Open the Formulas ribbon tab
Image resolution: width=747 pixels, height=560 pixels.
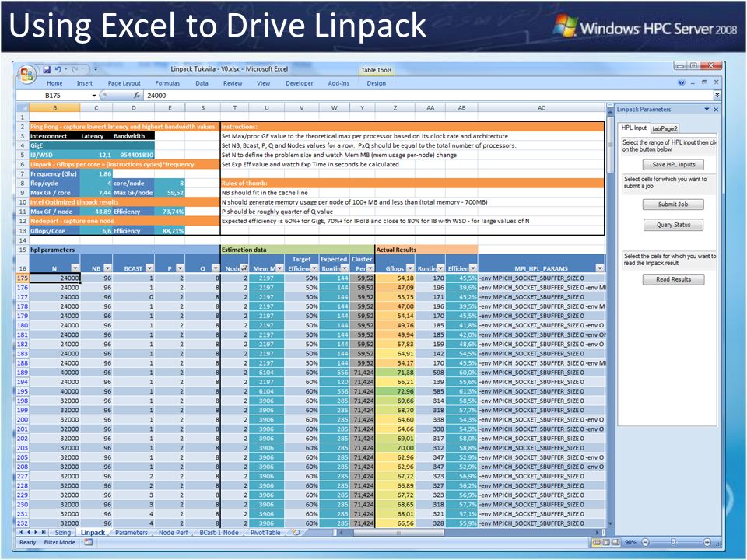[168, 83]
